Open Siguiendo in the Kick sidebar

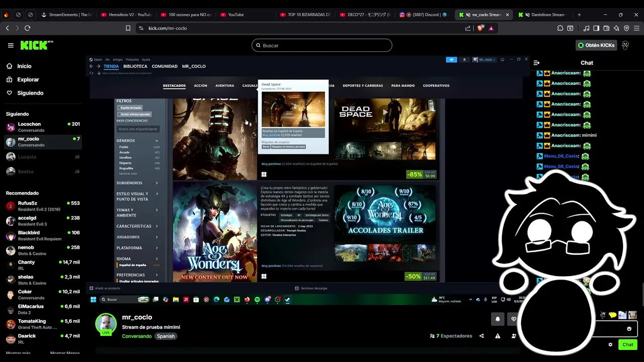(25, 93)
